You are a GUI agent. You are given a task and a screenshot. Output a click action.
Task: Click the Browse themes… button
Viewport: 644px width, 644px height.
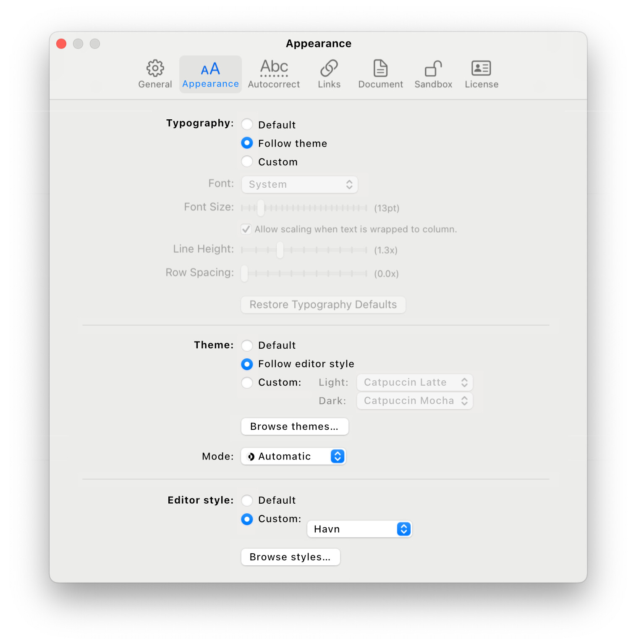click(x=294, y=426)
